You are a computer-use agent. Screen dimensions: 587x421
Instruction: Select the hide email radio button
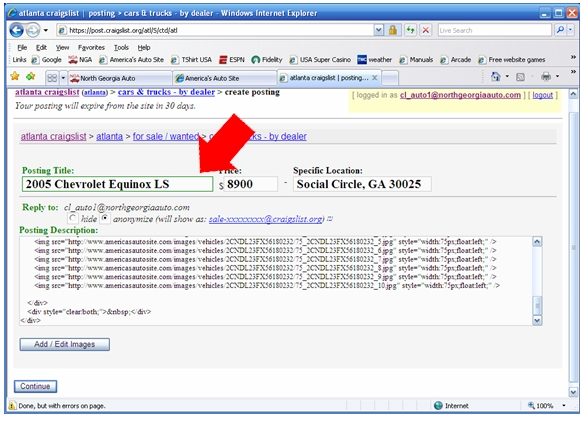(x=73, y=218)
